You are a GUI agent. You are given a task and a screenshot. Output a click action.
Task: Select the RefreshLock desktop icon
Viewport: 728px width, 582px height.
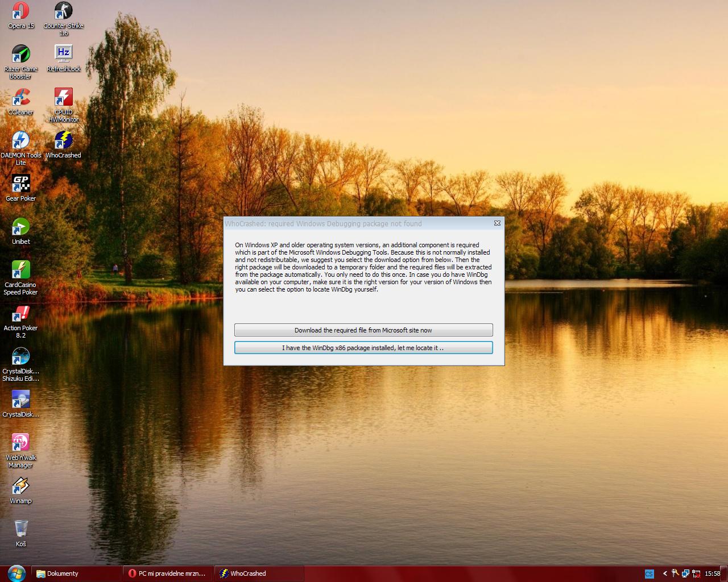(x=63, y=55)
